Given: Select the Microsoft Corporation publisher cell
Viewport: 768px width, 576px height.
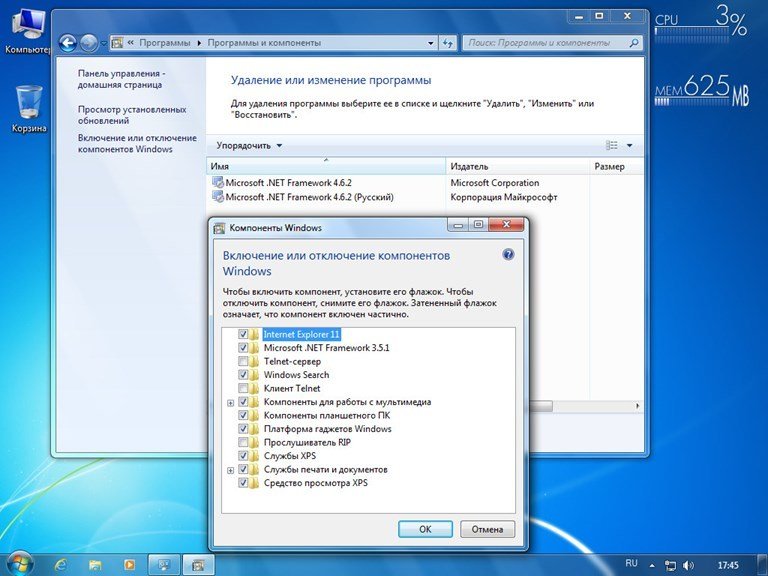Looking at the screenshot, I should (x=495, y=183).
